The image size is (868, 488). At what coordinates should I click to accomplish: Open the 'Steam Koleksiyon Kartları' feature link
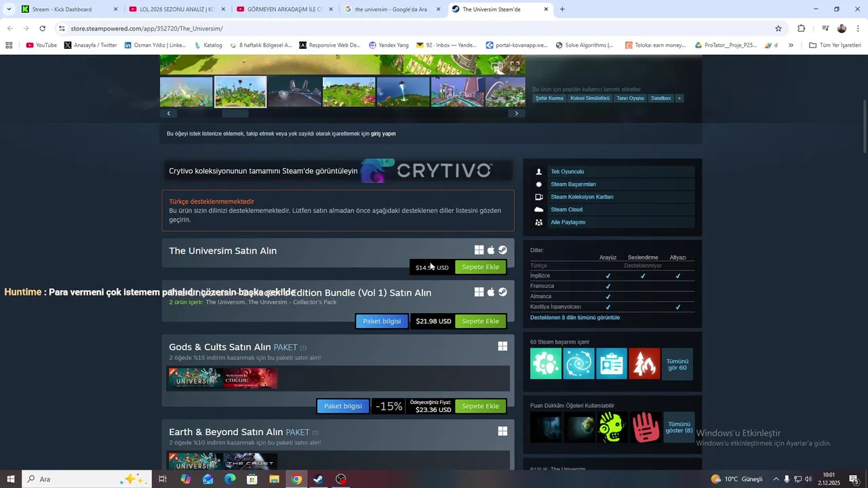pyautogui.click(x=582, y=197)
